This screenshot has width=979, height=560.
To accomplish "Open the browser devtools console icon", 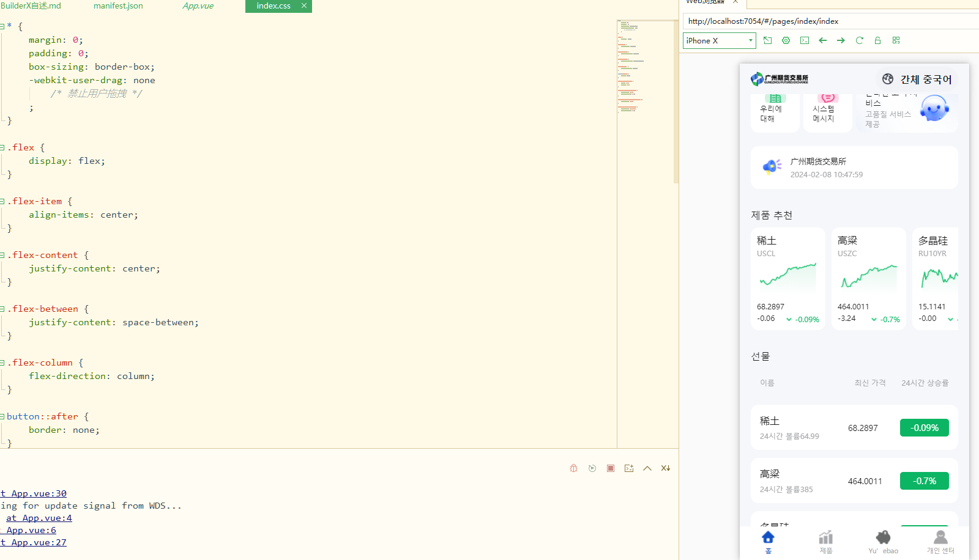I will click(804, 40).
